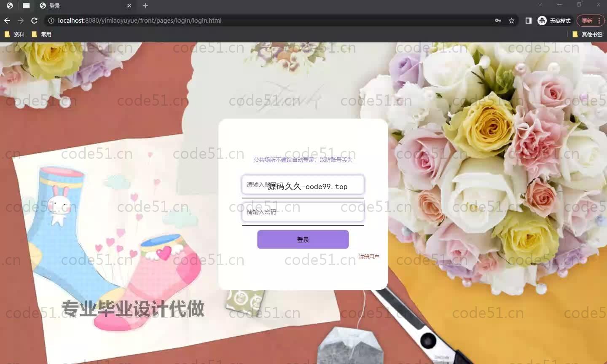The height and width of the screenshot is (364, 607).
Task: Open the 其他书签 bookmarks folder
Action: click(x=588, y=35)
